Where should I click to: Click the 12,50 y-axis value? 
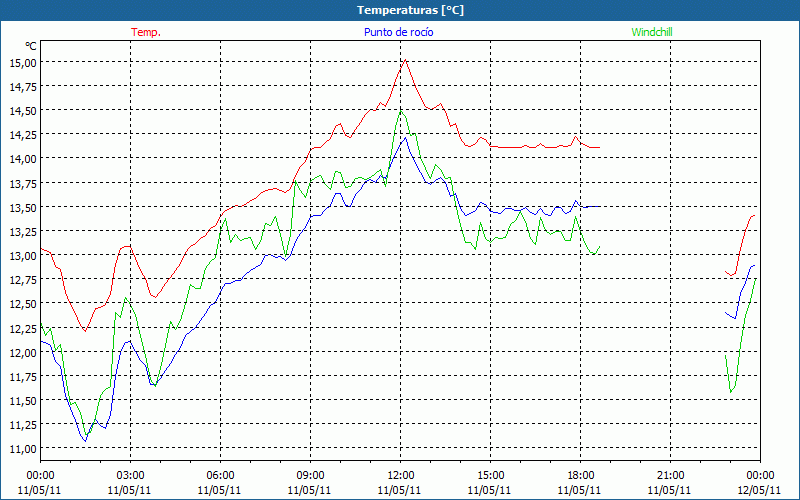tap(23, 304)
